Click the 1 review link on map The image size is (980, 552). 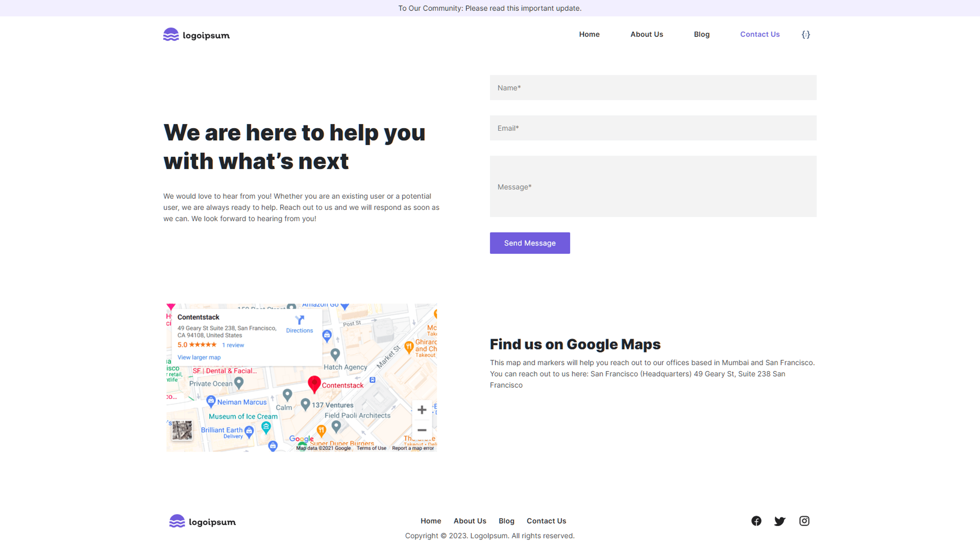click(x=233, y=345)
